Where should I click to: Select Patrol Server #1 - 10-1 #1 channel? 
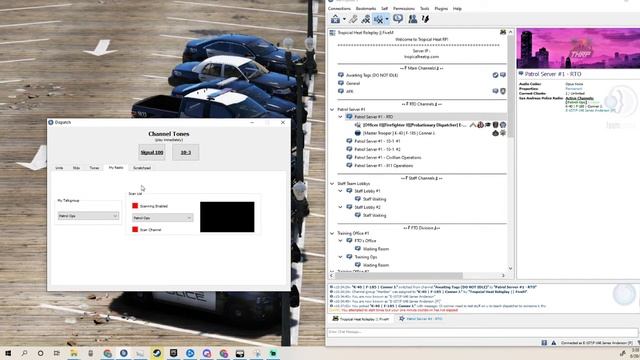(x=377, y=141)
